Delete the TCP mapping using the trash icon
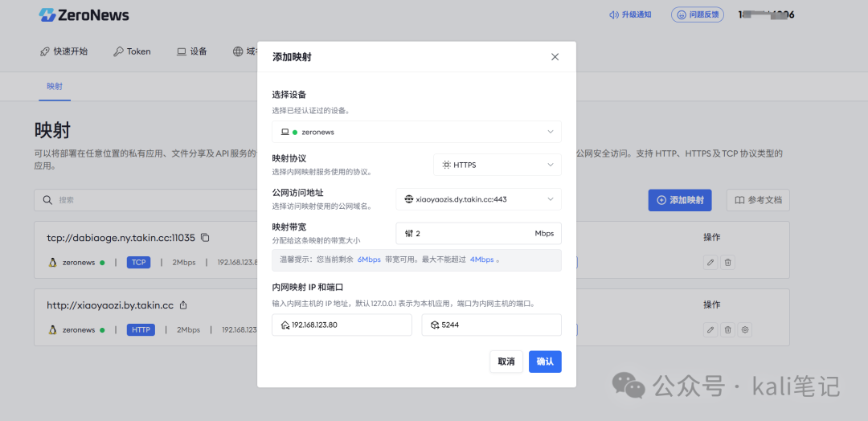 727,262
